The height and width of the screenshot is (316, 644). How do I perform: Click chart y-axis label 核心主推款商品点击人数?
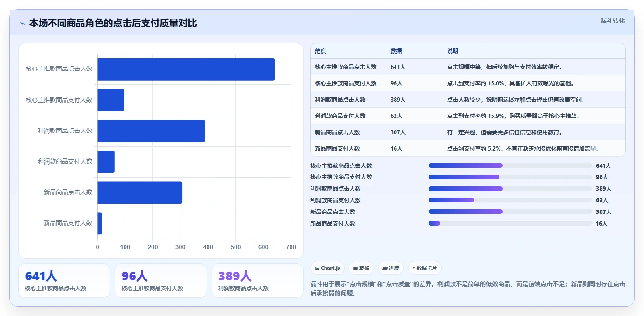click(59, 69)
